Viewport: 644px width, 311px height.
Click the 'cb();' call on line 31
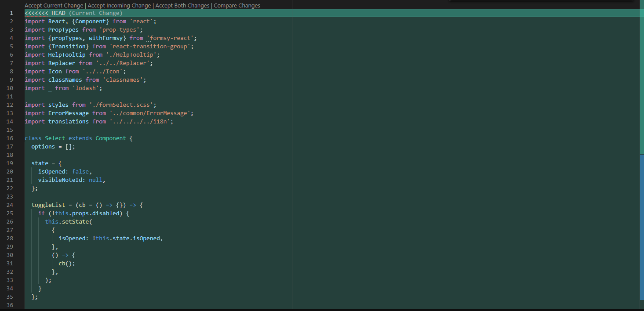[x=67, y=264]
